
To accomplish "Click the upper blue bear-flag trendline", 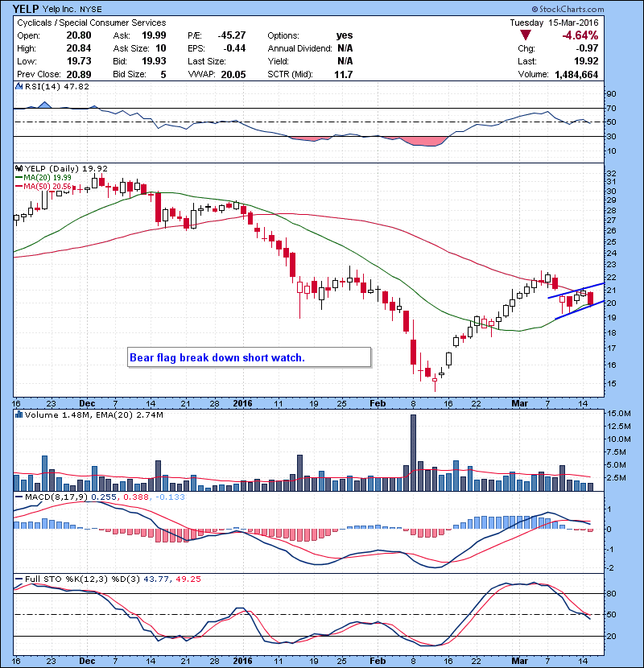I will coord(576,290).
